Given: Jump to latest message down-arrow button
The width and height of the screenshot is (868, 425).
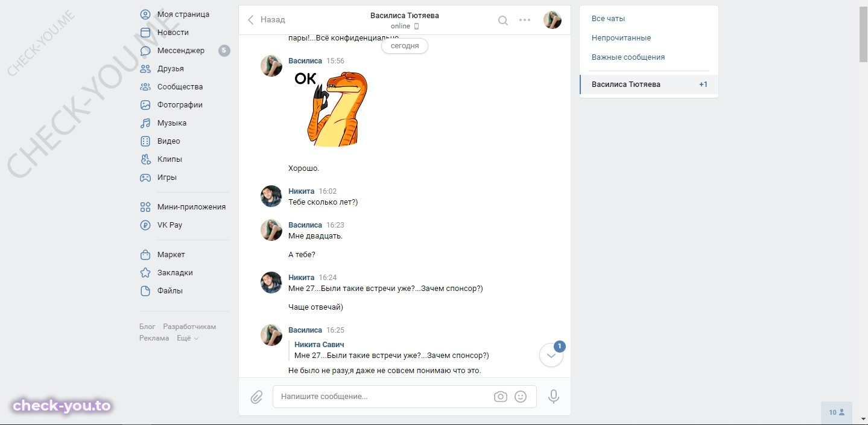Looking at the screenshot, I should click(x=551, y=356).
